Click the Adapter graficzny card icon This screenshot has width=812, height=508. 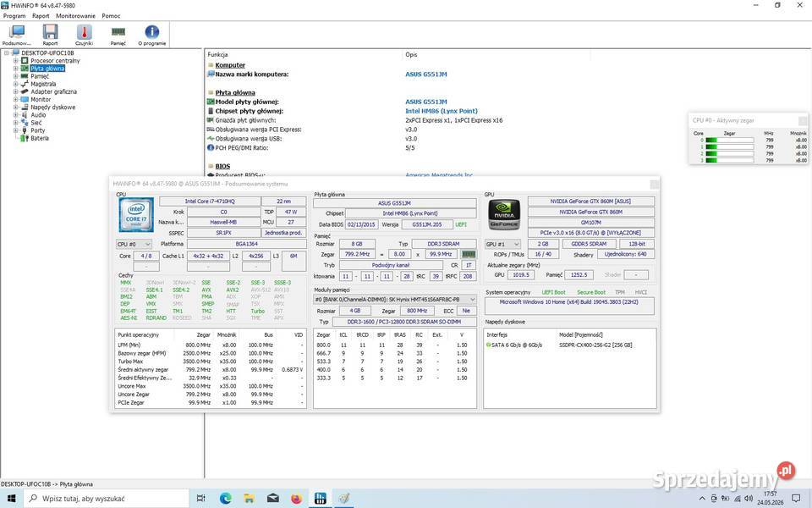tap(25, 91)
